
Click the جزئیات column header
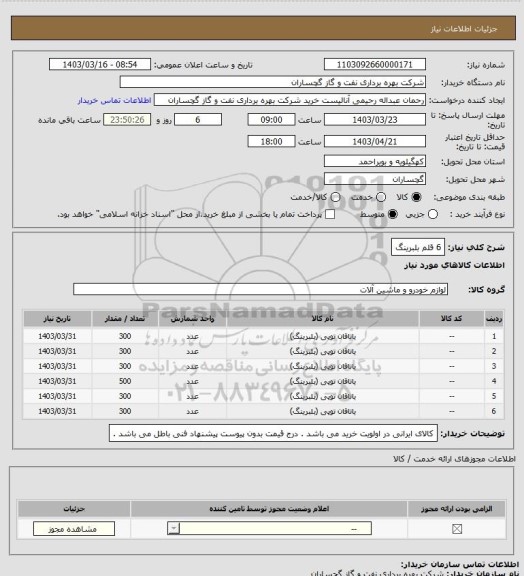(74, 509)
